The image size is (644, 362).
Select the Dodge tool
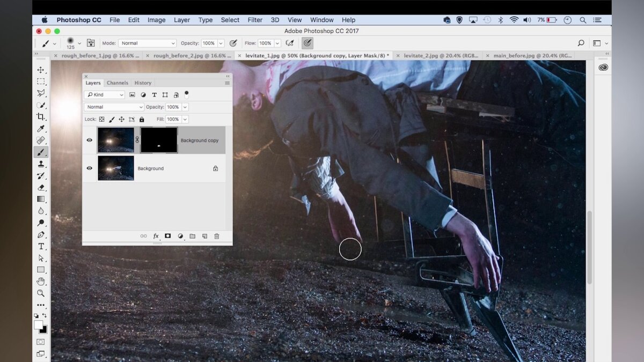pos(41,223)
